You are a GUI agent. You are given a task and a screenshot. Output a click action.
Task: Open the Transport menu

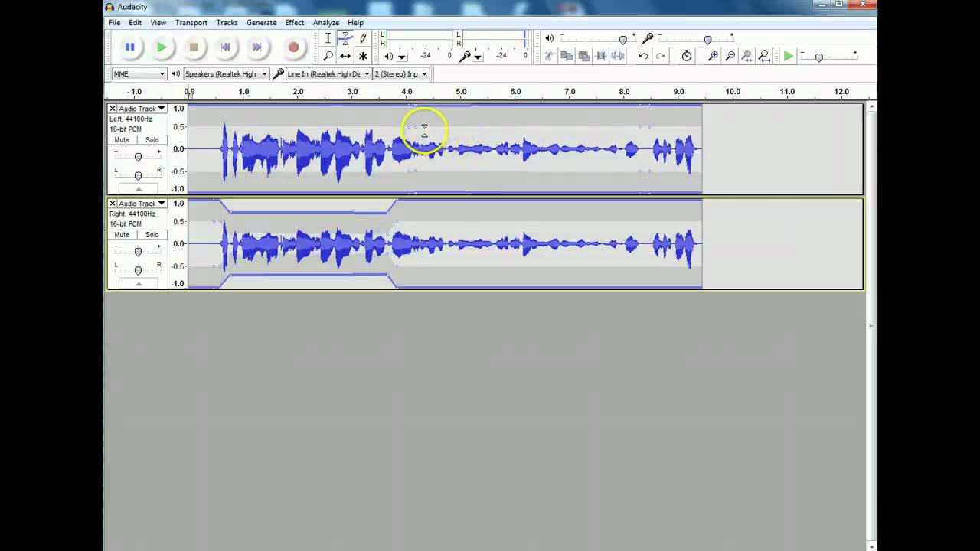pos(191,23)
